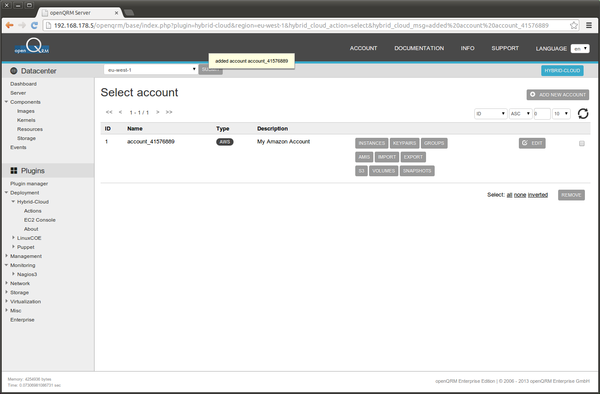Click the browser address bar URL
Screen dimensions: 600x394
[301, 25]
